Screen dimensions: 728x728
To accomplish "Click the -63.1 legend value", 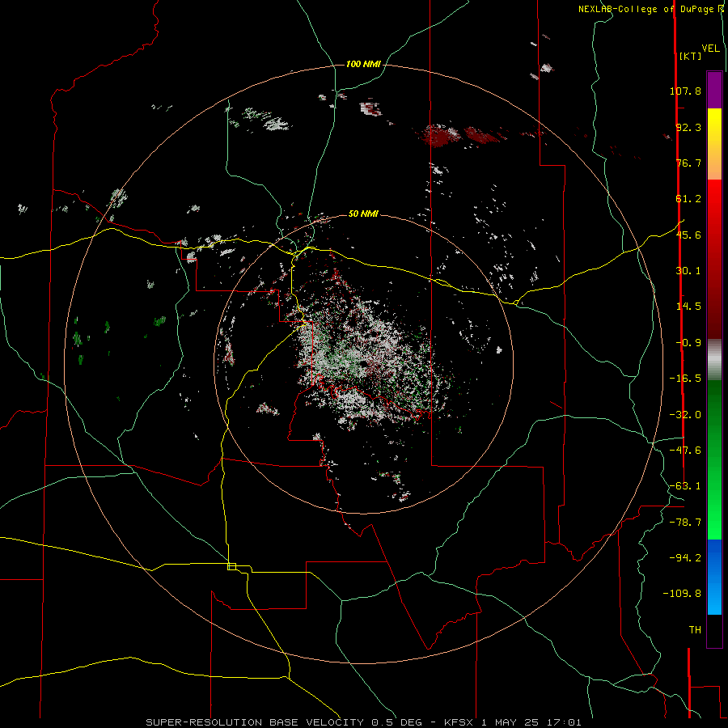I will tap(685, 486).
